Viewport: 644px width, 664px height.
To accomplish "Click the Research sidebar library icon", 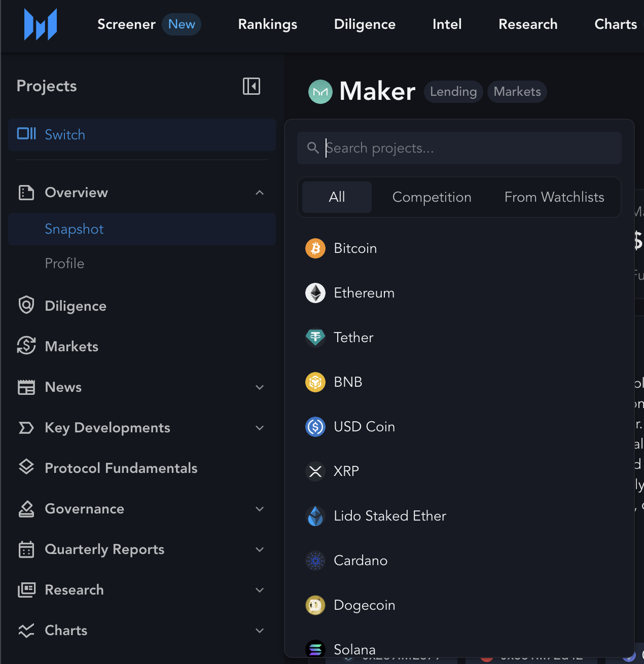I will [26, 590].
